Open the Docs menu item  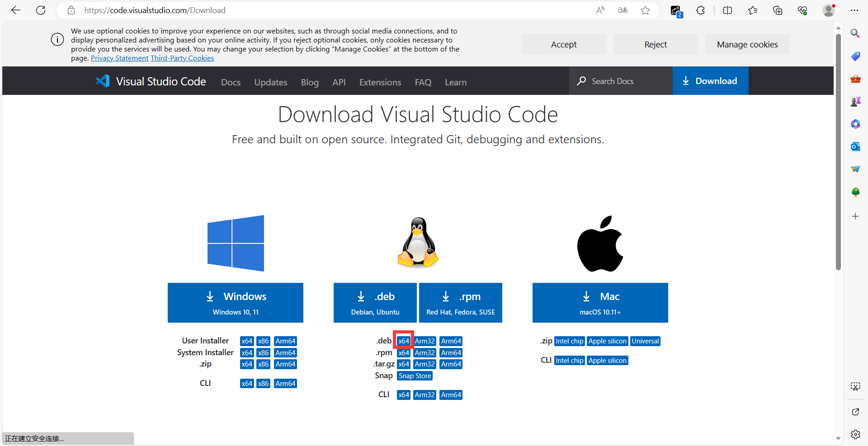pos(231,82)
